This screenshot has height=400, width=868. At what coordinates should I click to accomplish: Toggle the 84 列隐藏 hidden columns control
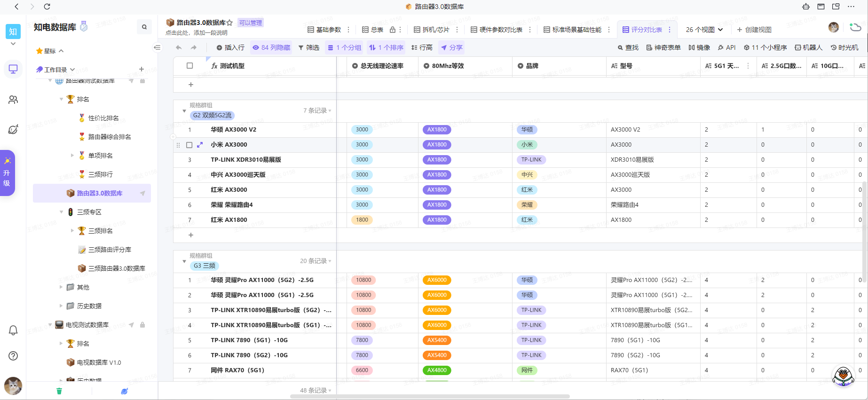pyautogui.click(x=271, y=47)
